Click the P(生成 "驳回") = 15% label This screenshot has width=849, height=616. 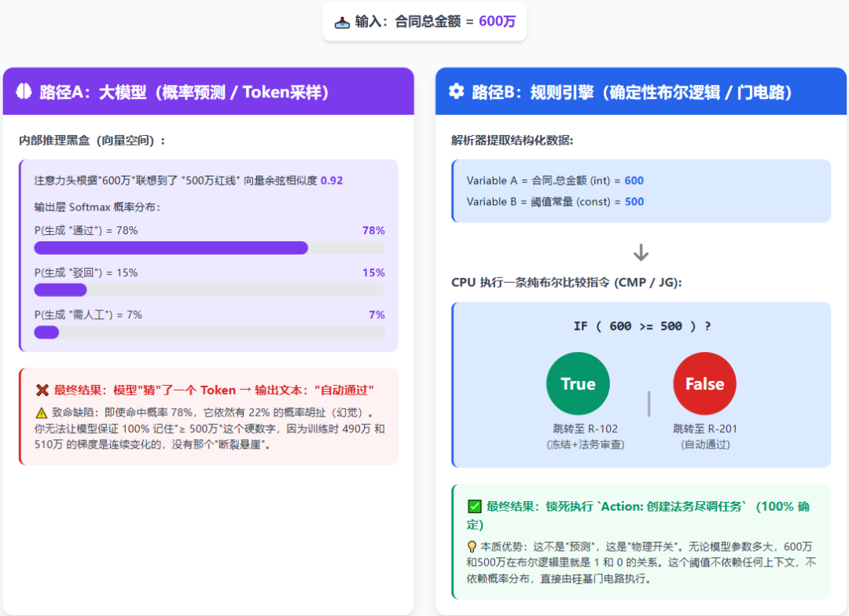(x=86, y=273)
